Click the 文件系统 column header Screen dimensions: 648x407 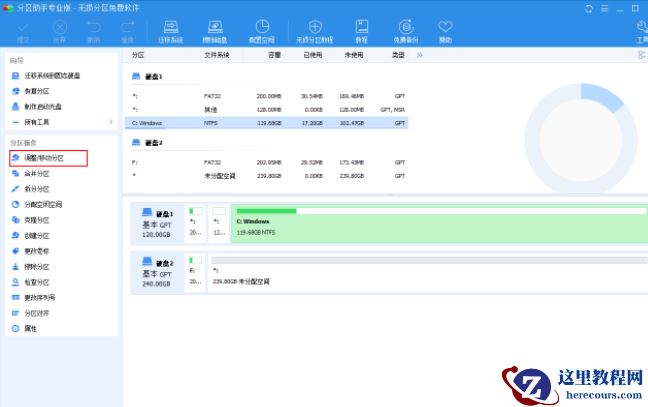tap(217, 55)
